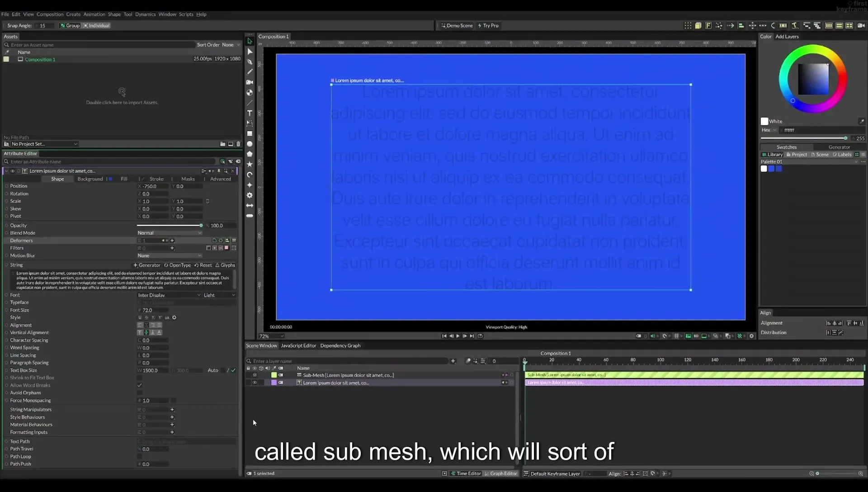Toggle Individual snapping mode
This screenshot has width=868, height=492.
96,25
